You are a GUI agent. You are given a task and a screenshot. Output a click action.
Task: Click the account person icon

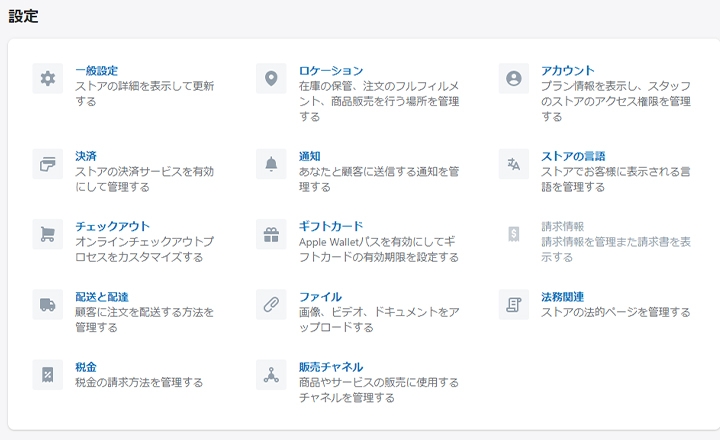pos(514,79)
